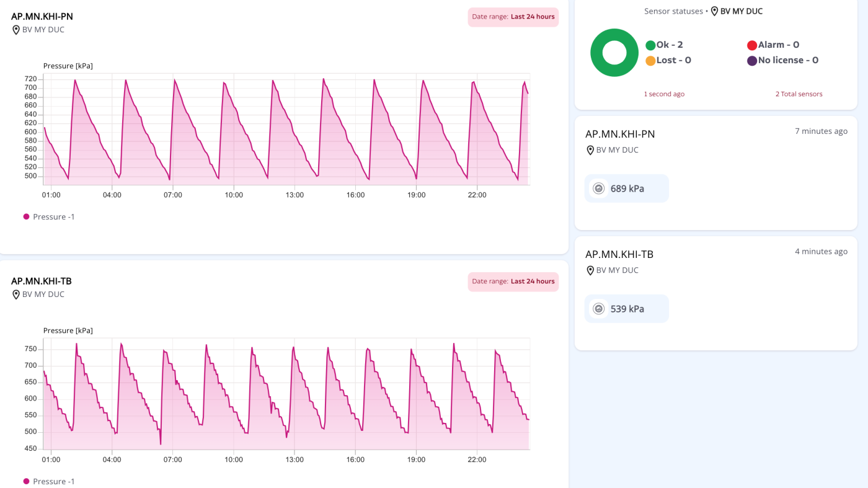Select the purple No license - 0 entry
Image resolution: width=868 pixels, height=488 pixels.
pyautogui.click(x=783, y=60)
